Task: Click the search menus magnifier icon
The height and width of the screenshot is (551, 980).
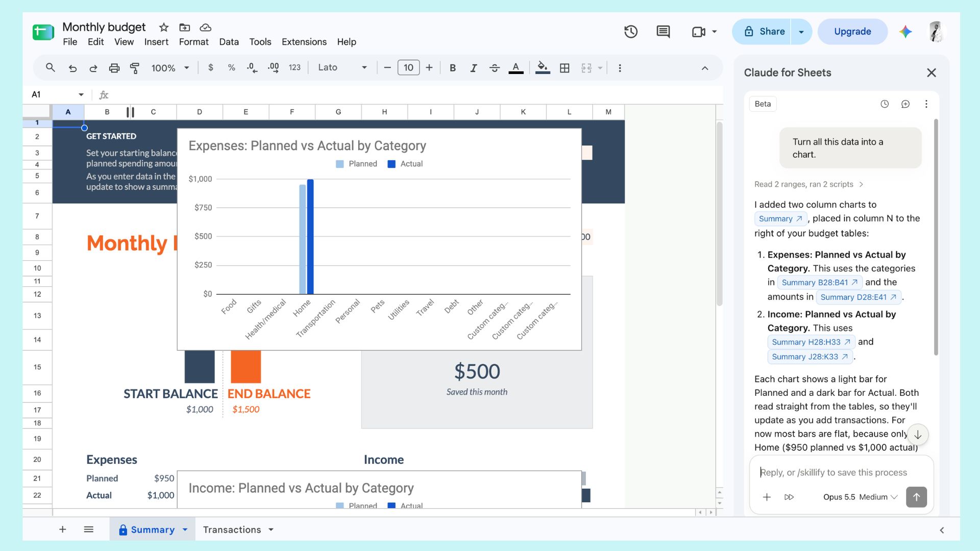Action: point(50,67)
